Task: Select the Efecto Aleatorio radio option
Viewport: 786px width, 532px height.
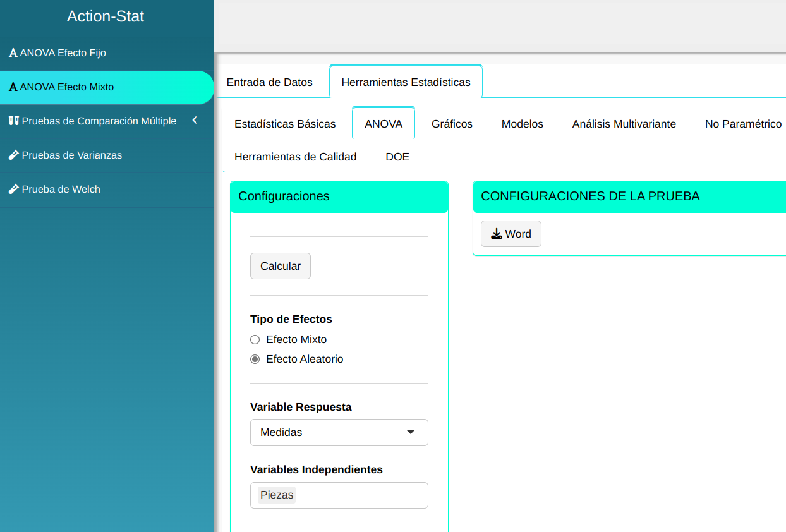Action: [255, 359]
